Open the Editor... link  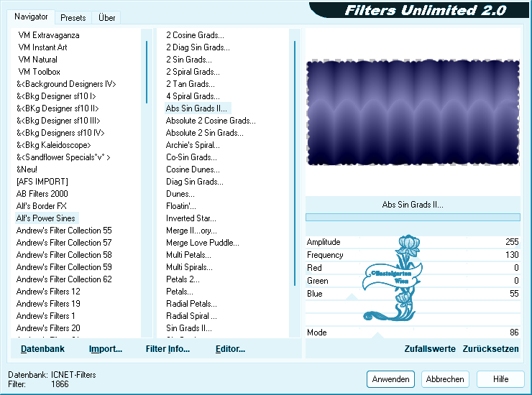230,349
